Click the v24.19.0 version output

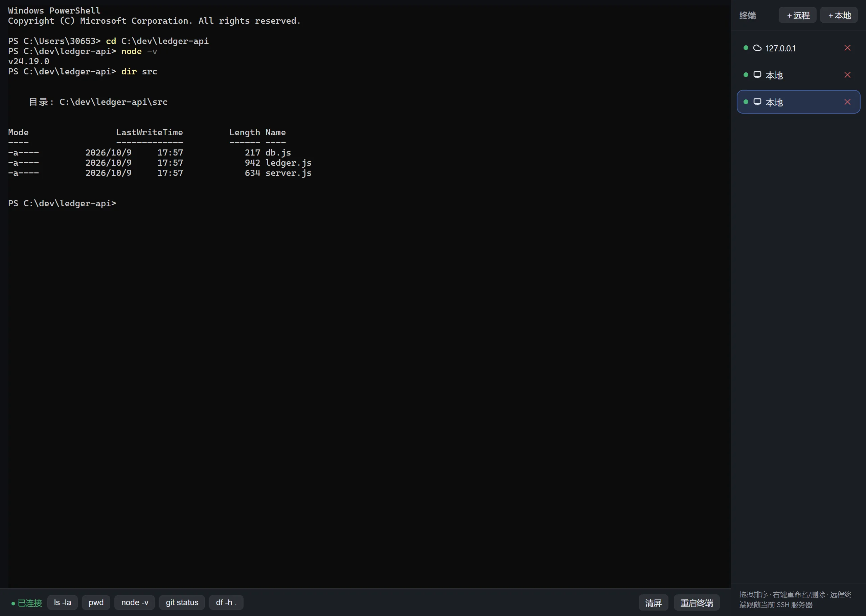pyautogui.click(x=28, y=61)
